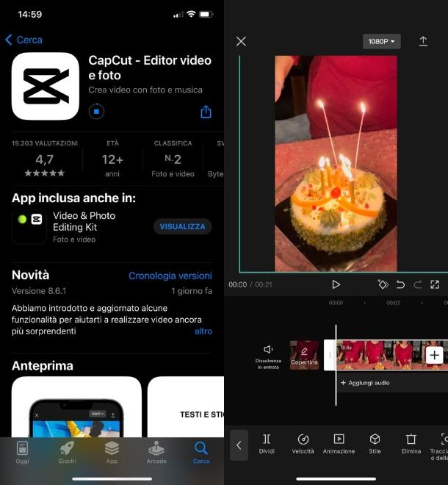This screenshot has width=448, height=485.
Task: Open the TESTI E STICKER preview screenshot
Action: tap(186, 407)
